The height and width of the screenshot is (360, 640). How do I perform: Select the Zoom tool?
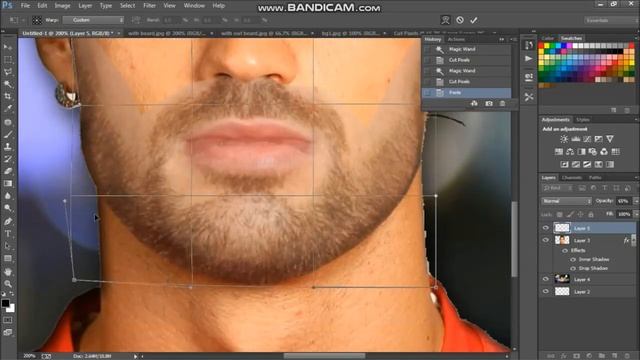tap(8, 284)
